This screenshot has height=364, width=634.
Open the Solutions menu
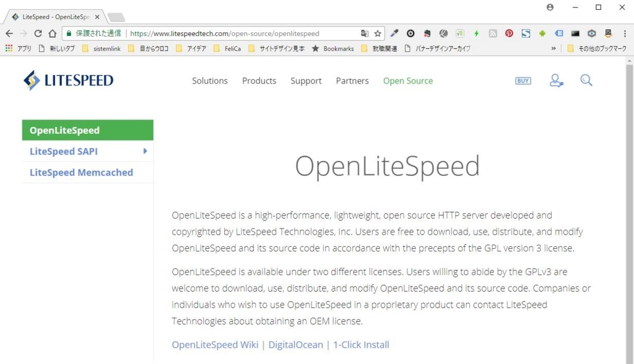[210, 81]
